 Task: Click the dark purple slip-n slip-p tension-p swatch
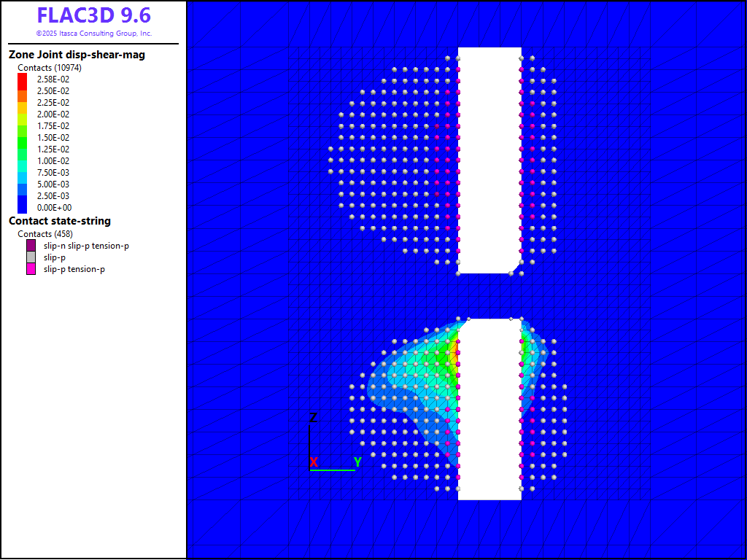(x=31, y=246)
